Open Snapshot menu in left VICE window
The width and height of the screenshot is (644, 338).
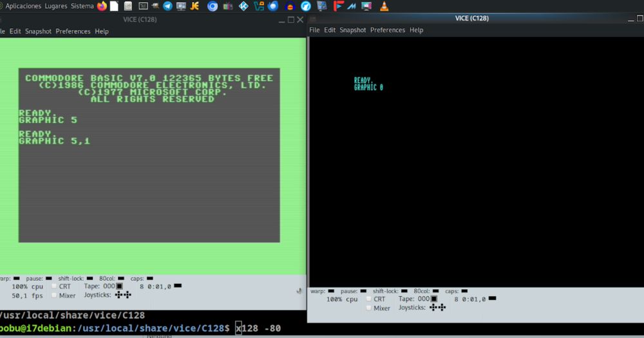coord(38,31)
